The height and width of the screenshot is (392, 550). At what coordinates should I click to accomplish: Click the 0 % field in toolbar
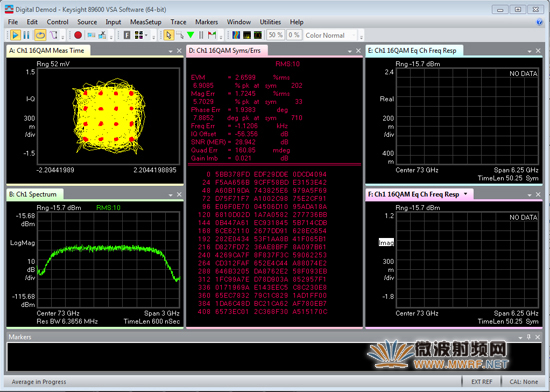tap(294, 35)
